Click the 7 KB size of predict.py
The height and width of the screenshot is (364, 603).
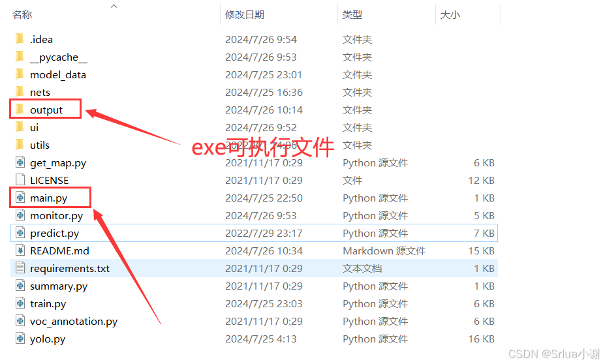(x=484, y=234)
